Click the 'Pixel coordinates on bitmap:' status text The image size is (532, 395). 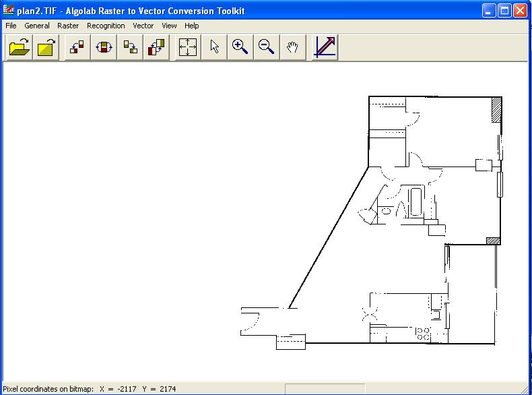(x=48, y=389)
